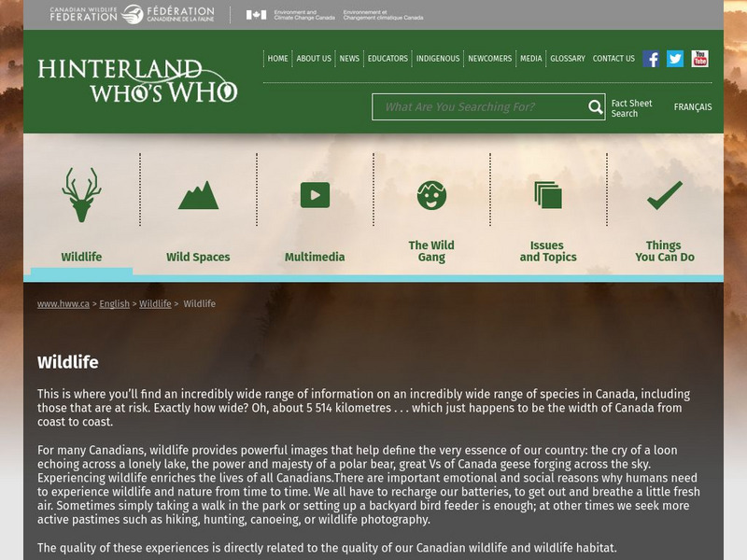
Task: Select the EDUCATORS navigation item
Action: 387,58
